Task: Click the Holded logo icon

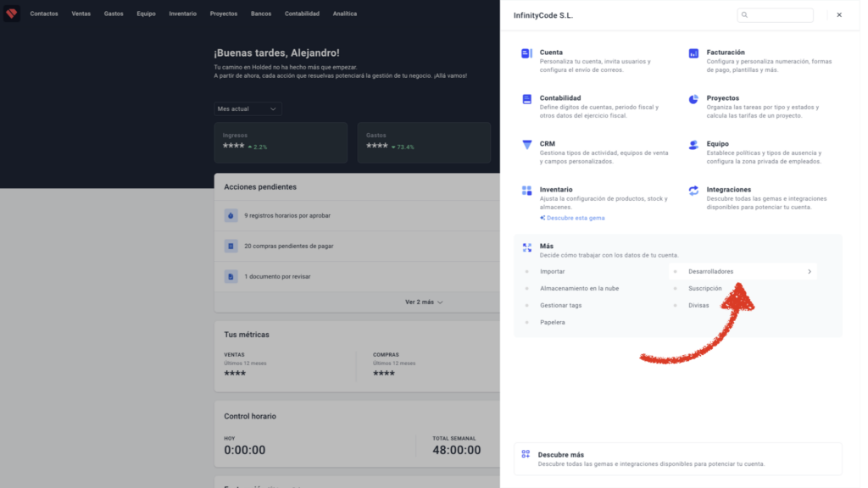Action: click(x=12, y=14)
